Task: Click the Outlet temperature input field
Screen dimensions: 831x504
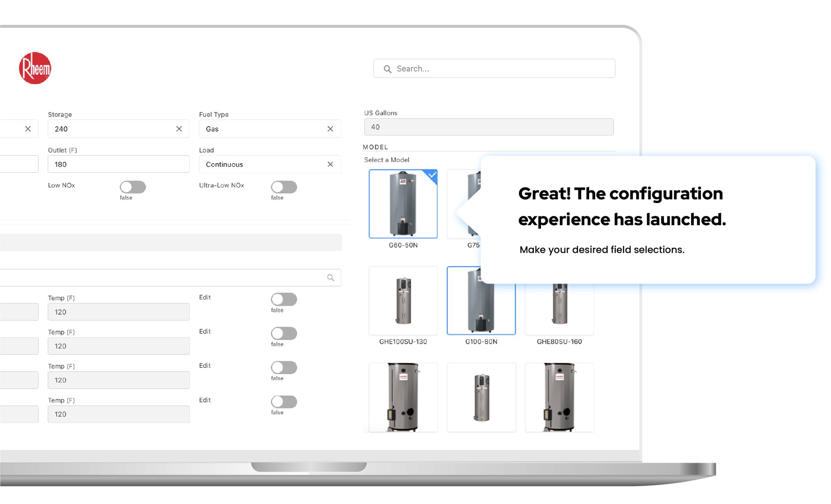Action: (x=116, y=165)
